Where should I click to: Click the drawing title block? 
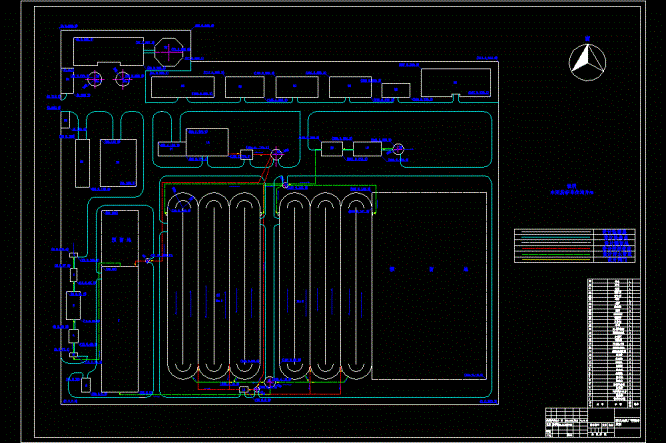coord(593,422)
